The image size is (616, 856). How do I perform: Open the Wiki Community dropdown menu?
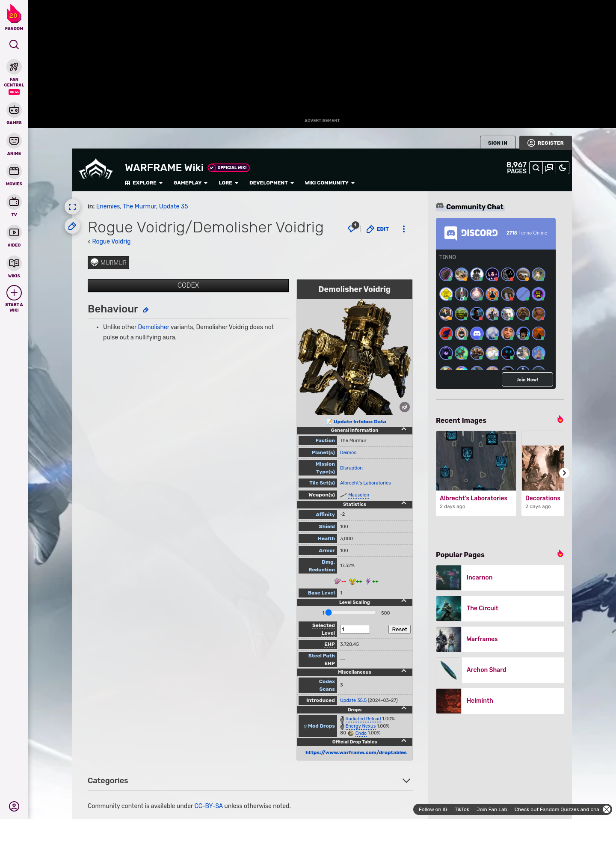coord(330,183)
